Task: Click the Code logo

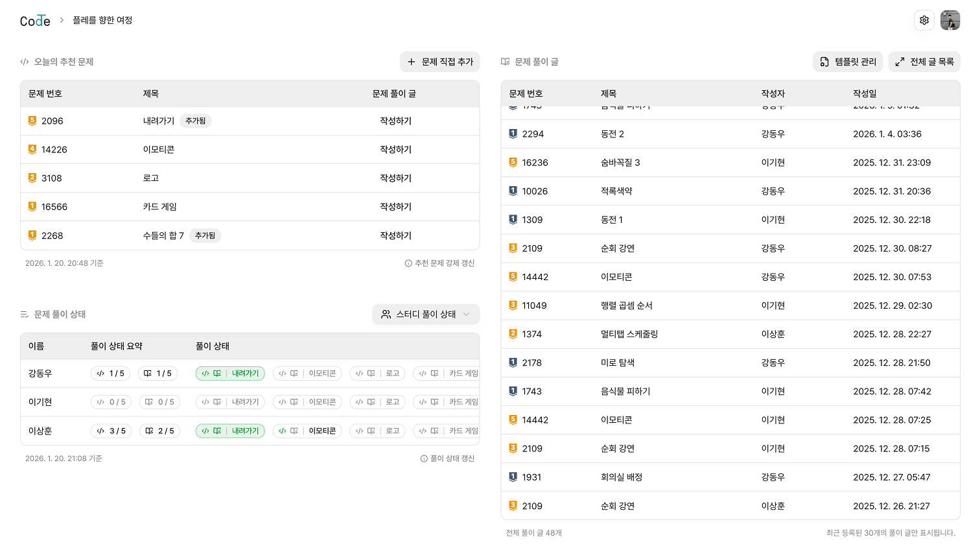Action: coord(35,20)
